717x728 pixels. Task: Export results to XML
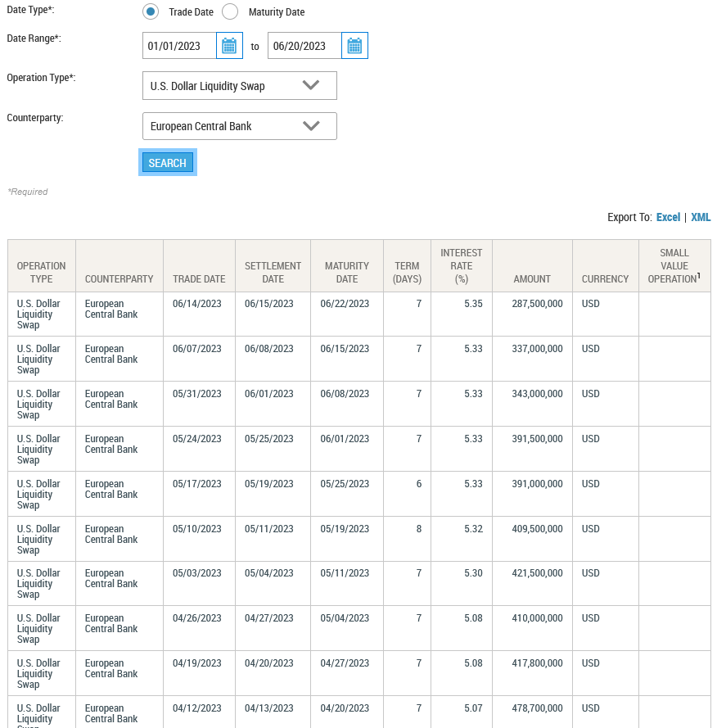[701, 217]
